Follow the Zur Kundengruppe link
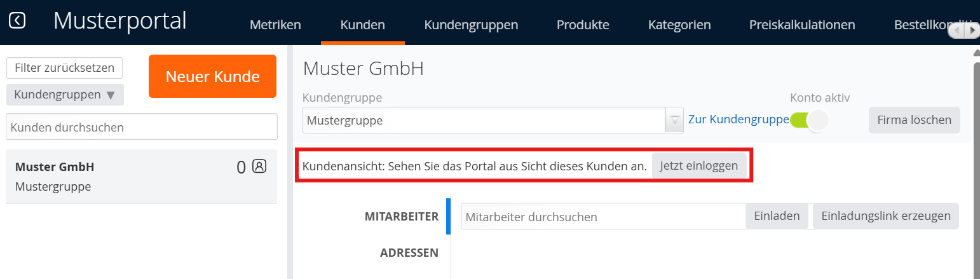This screenshot has height=279, width=980. point(738,119)
